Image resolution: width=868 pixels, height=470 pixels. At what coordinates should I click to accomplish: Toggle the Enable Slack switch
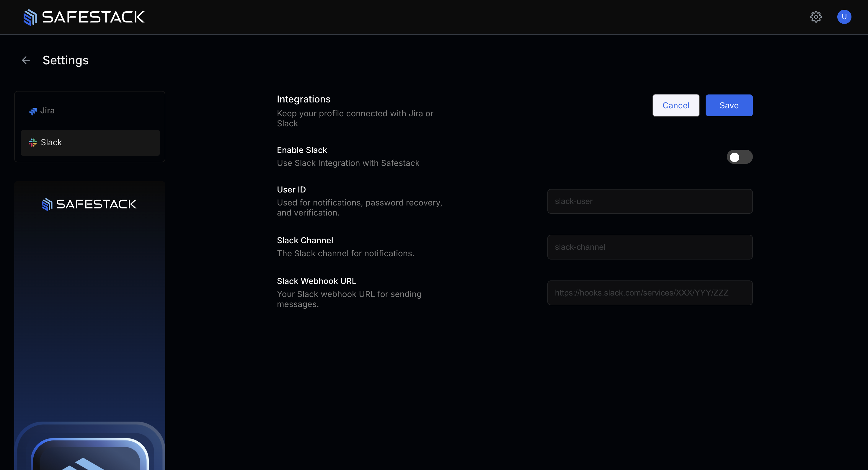739,157
